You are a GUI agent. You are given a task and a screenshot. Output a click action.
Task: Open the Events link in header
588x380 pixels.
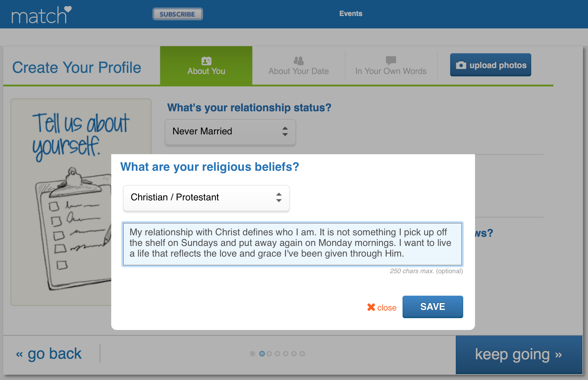click(x=351, y=14)
